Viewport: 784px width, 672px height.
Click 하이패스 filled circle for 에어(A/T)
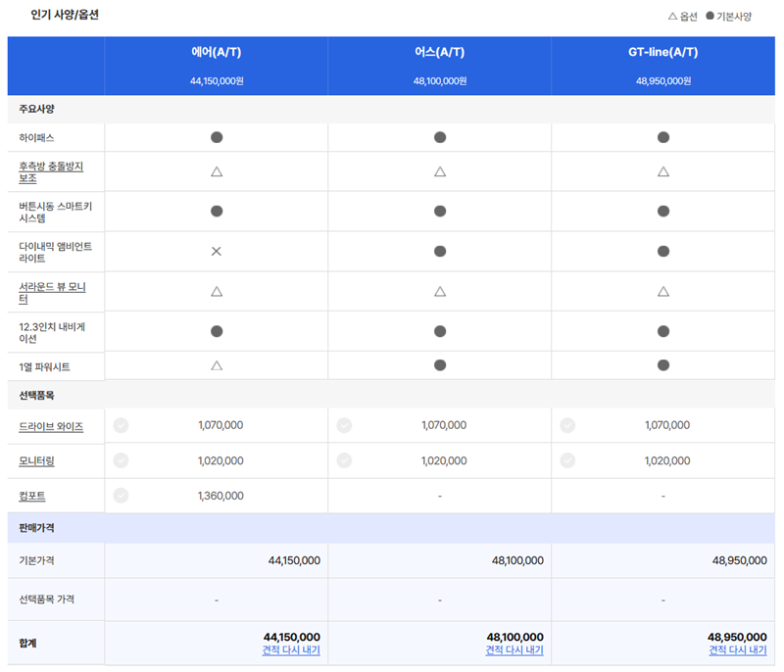tap(217, 137)
